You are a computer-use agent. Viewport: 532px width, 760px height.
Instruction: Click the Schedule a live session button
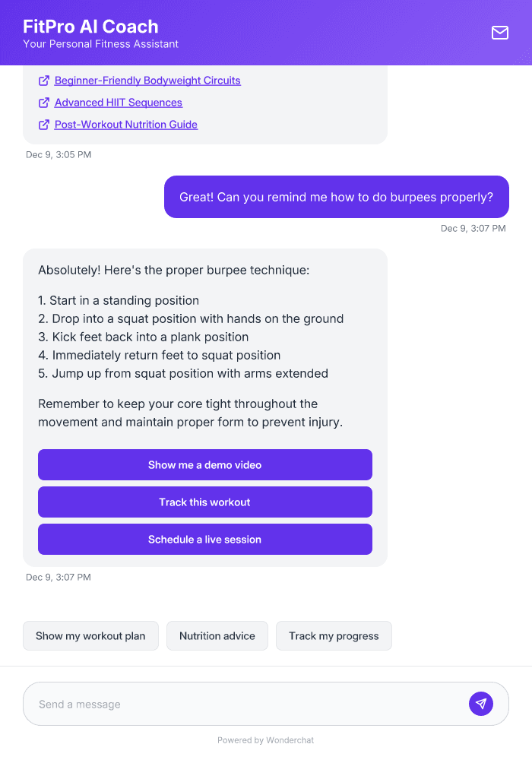point(204,539)
